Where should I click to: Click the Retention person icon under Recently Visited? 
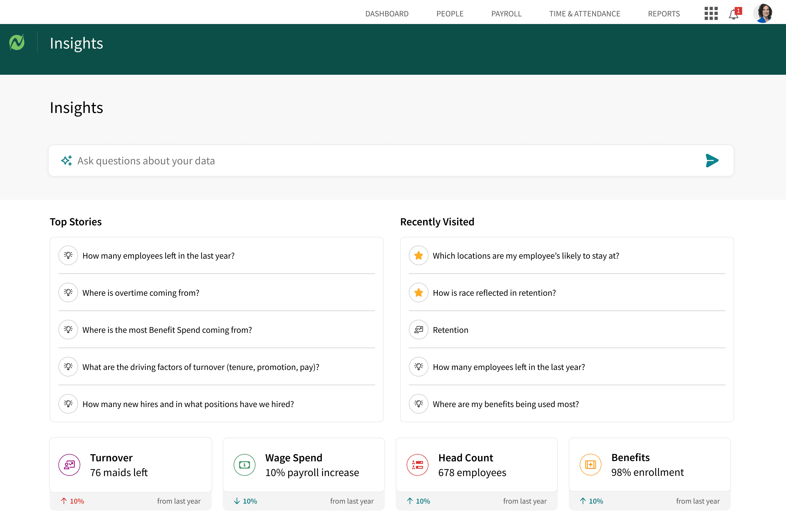[418, 330]
